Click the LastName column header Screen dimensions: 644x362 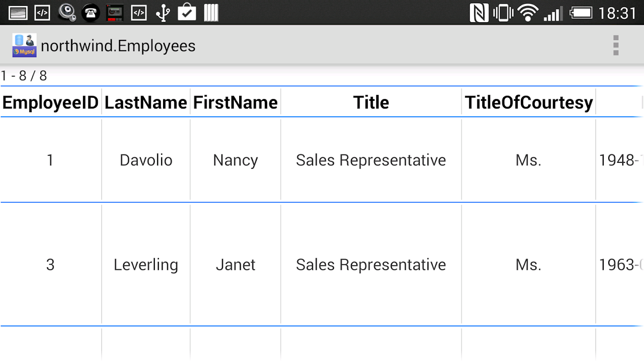[146, 103]
